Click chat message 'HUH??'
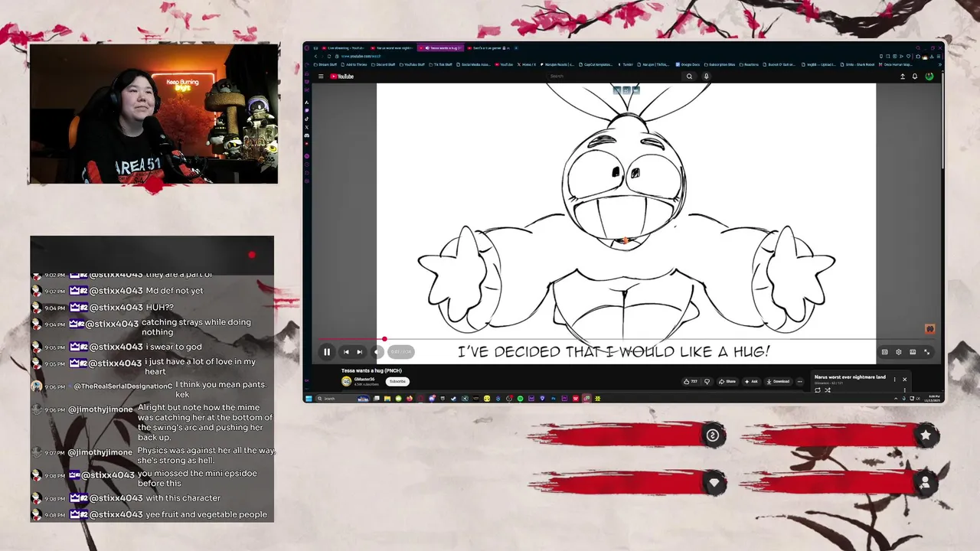Viewport: 980px width, 551px height. tap(159, 308)
